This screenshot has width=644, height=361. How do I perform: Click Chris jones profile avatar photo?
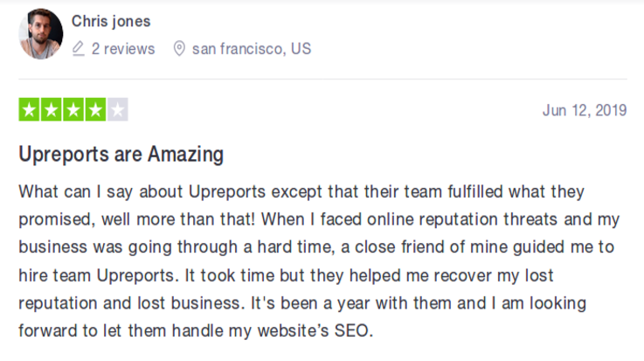tap(41, 34)
